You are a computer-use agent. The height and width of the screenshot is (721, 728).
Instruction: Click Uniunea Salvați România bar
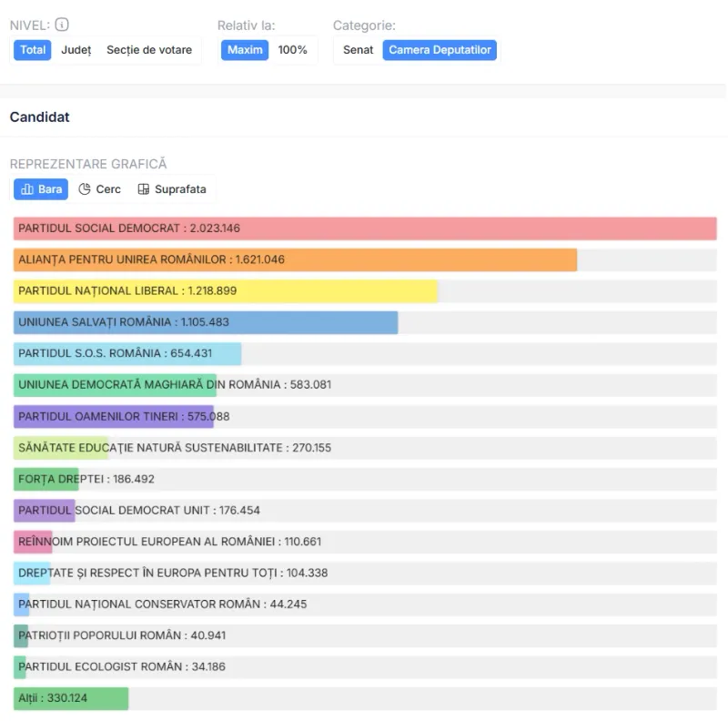[x=206, y=322]
